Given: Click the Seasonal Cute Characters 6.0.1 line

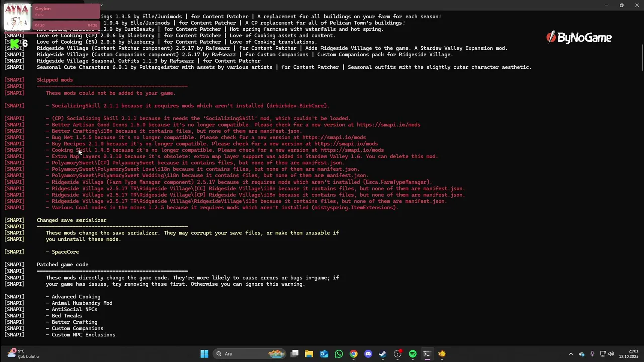Looking at the screenshot, I should click(x=284, y=67).
